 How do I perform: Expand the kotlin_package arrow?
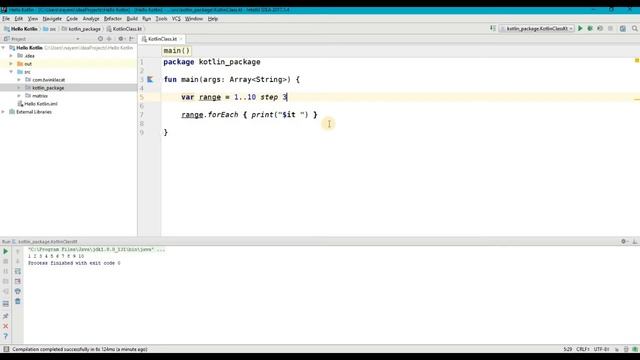[x=19, y=88]
